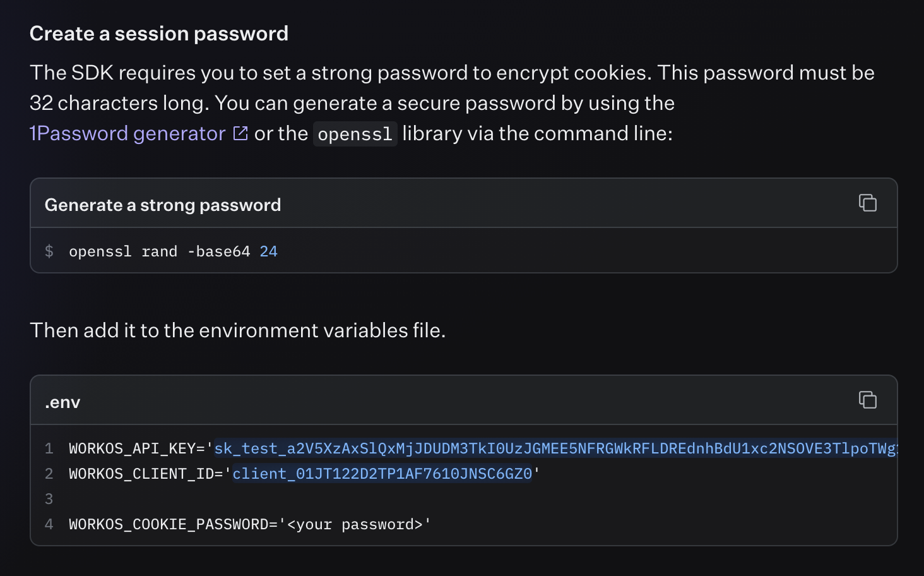This screenshot has height=576, width=924.
Task: Click the <your password> placeholder text
Action: [355, 524]
